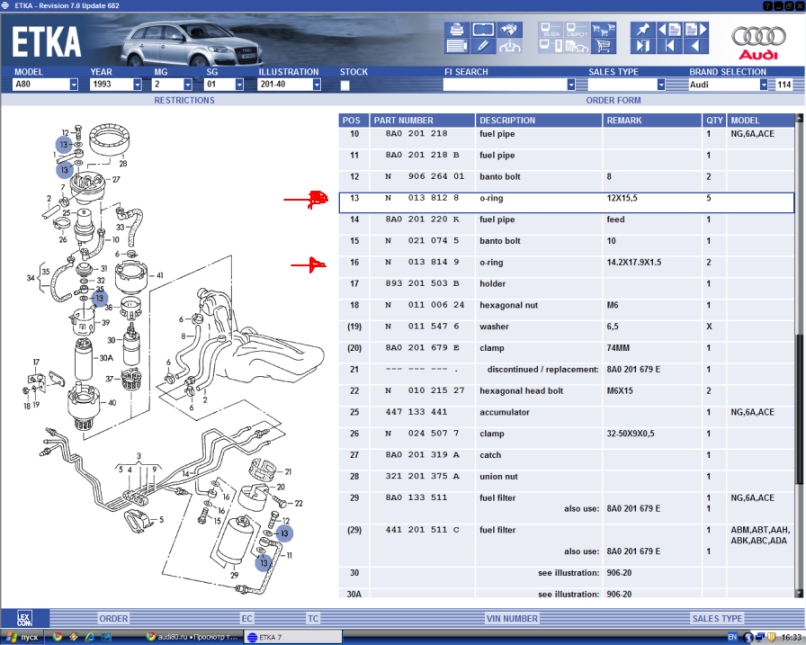
Task: Click the frame icon next to the printer
Action: pos(483,29)
